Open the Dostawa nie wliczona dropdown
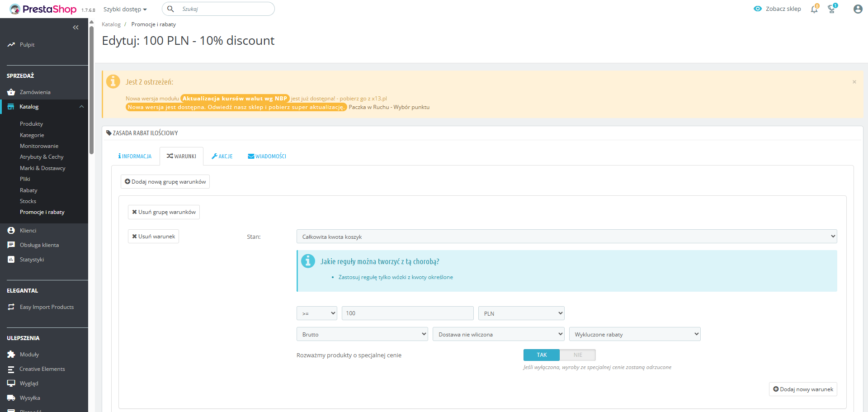This screenshot has height=412, width=868. [498, 334]
